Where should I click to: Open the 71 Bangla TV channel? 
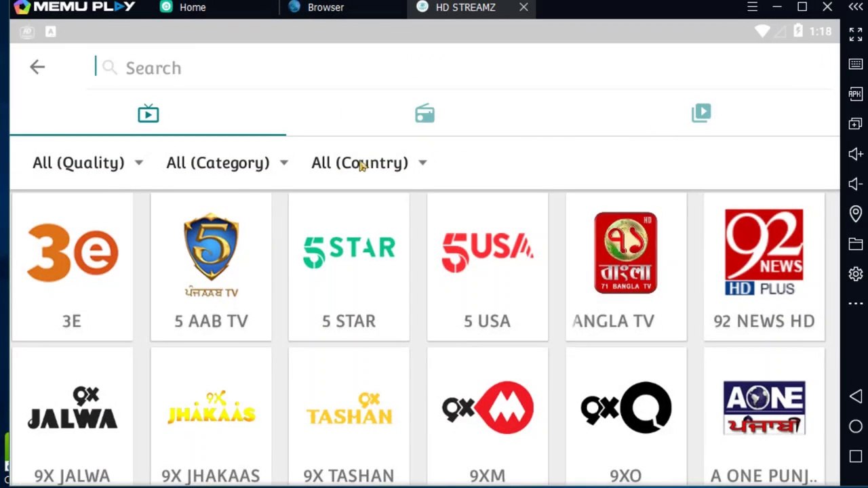point(625,266)
